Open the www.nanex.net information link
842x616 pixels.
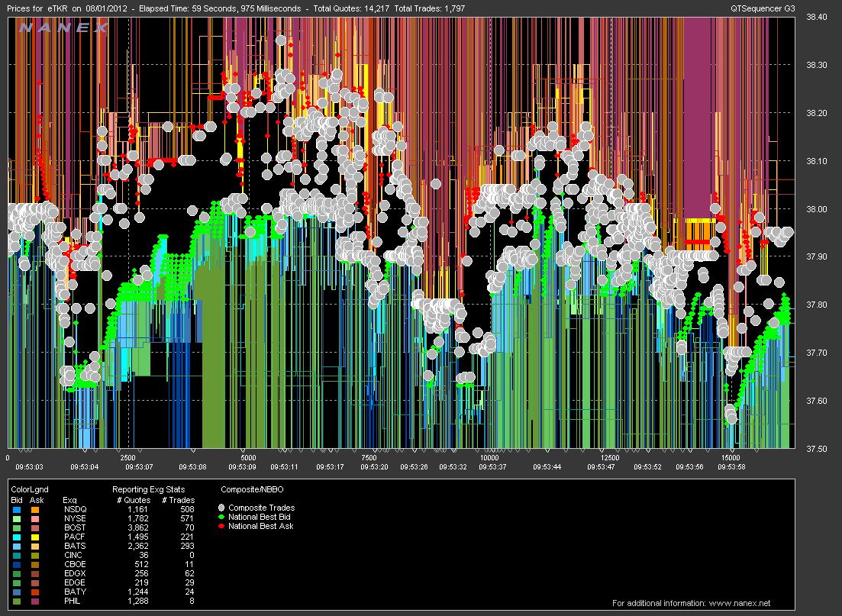[x=740, y=603]
